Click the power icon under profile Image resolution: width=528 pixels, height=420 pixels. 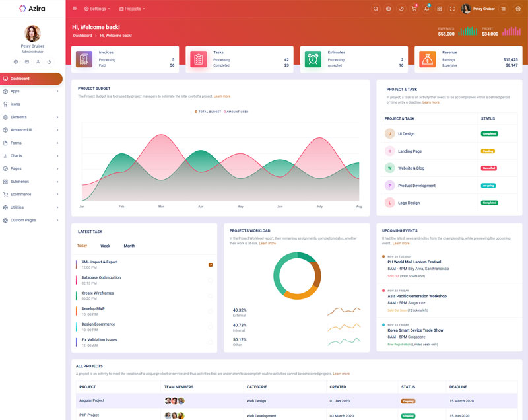(x=49, y=61)
